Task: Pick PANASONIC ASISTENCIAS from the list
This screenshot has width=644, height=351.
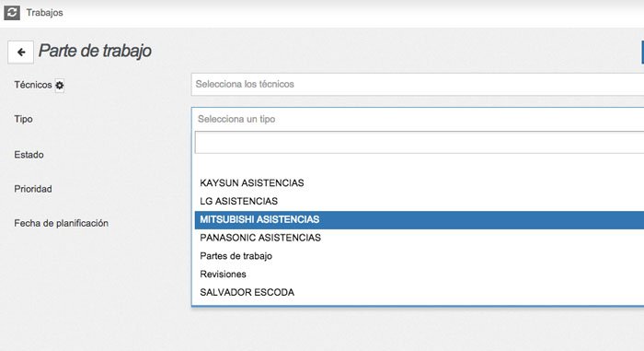Action: (x=420, y=238)
